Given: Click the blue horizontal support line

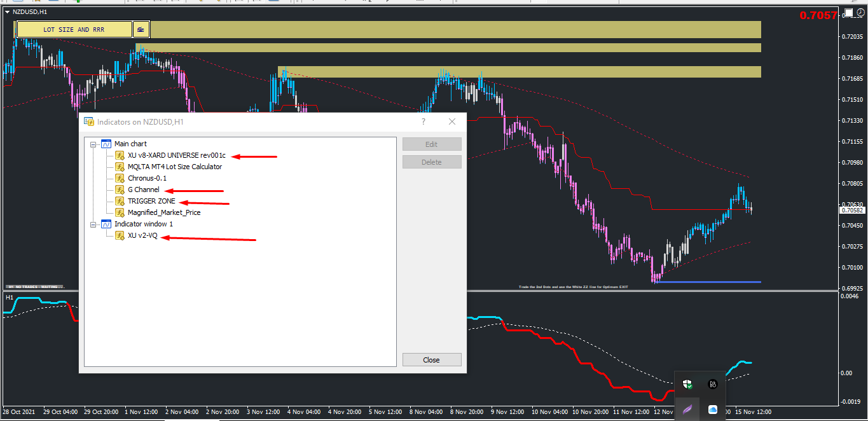Looking at the screenshot, I should 706,282.
